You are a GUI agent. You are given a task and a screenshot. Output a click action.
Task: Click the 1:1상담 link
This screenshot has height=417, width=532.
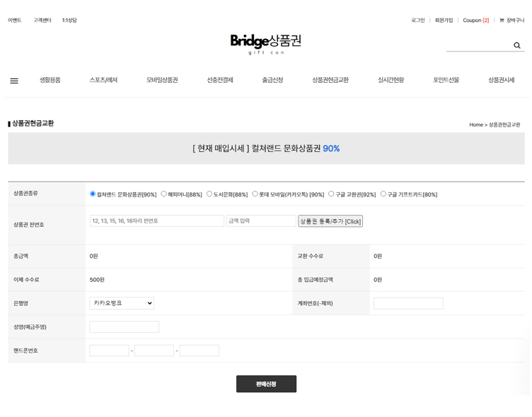[69, 20]
